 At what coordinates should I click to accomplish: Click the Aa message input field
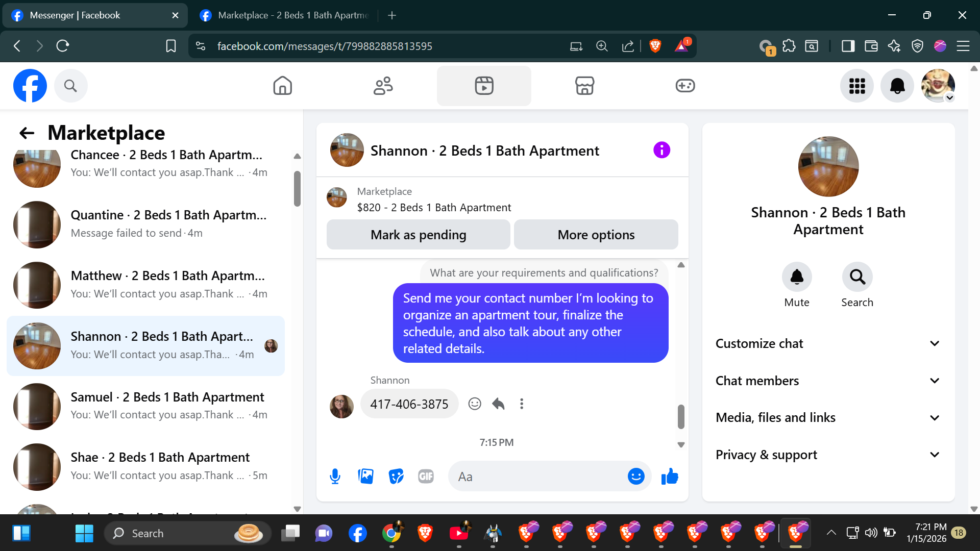click(536, 477)
